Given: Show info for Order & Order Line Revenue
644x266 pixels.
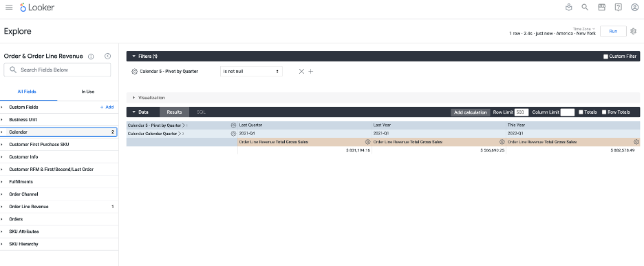Looking at the screenshot, I should click(x=92, y=57).
